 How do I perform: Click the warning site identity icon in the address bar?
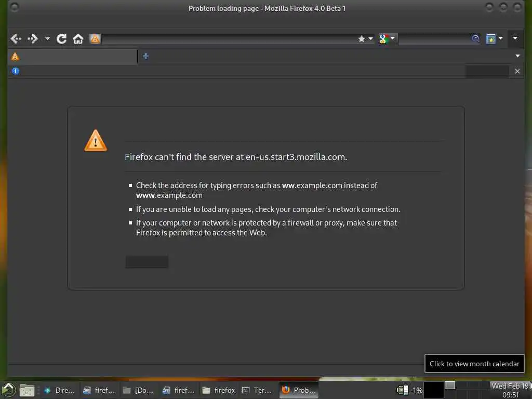pyautogui.click(x=95, y=38)
